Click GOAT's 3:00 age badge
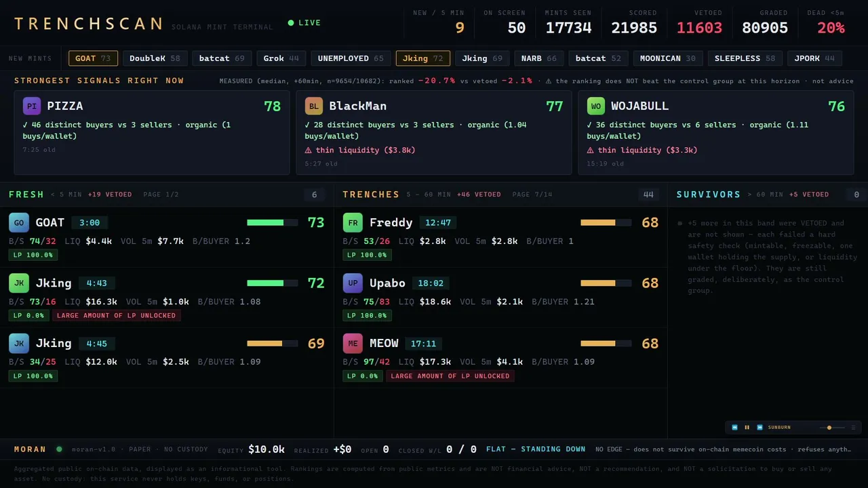 pos(90,222)
